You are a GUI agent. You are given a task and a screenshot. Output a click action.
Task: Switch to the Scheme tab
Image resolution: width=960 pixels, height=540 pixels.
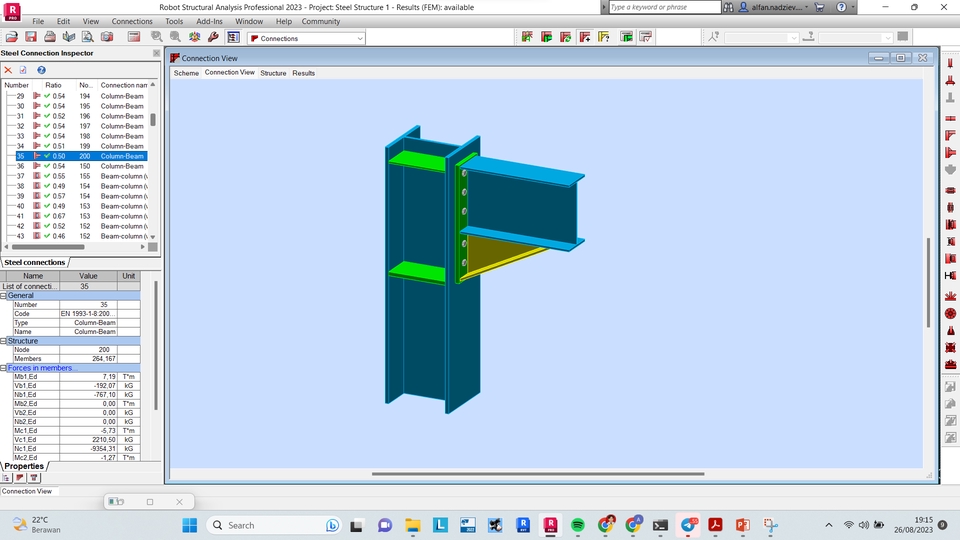186,73
